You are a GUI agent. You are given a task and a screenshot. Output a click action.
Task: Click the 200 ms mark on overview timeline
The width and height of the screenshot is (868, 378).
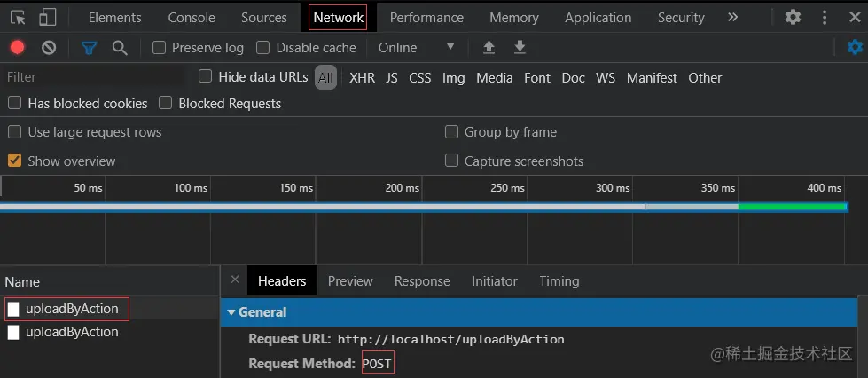tap(402, 188)
